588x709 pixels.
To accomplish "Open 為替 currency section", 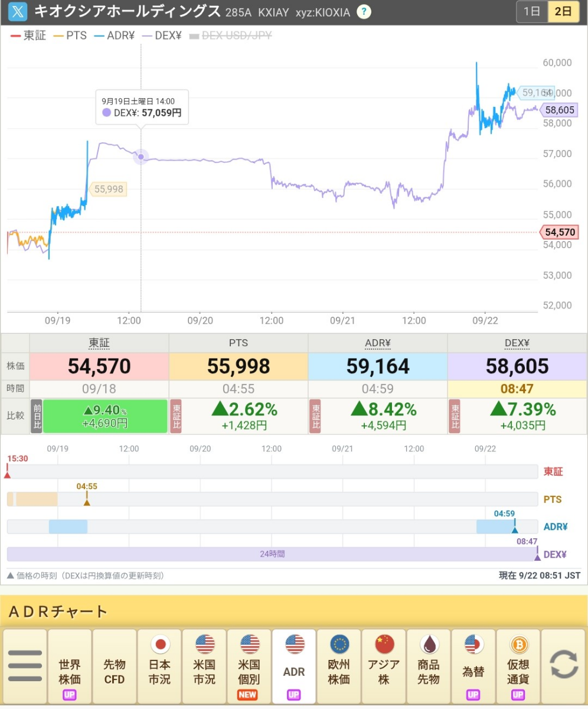I will pos(473,666).
